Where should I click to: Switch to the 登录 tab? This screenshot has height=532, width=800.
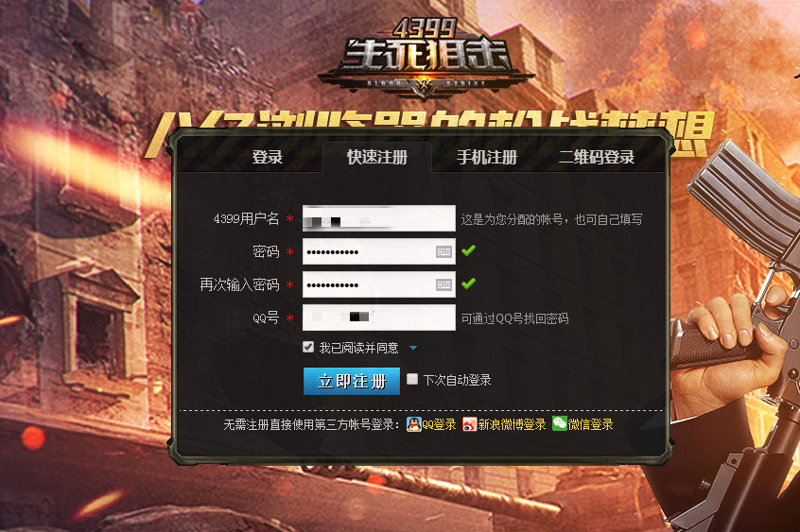tap(268, 157)
